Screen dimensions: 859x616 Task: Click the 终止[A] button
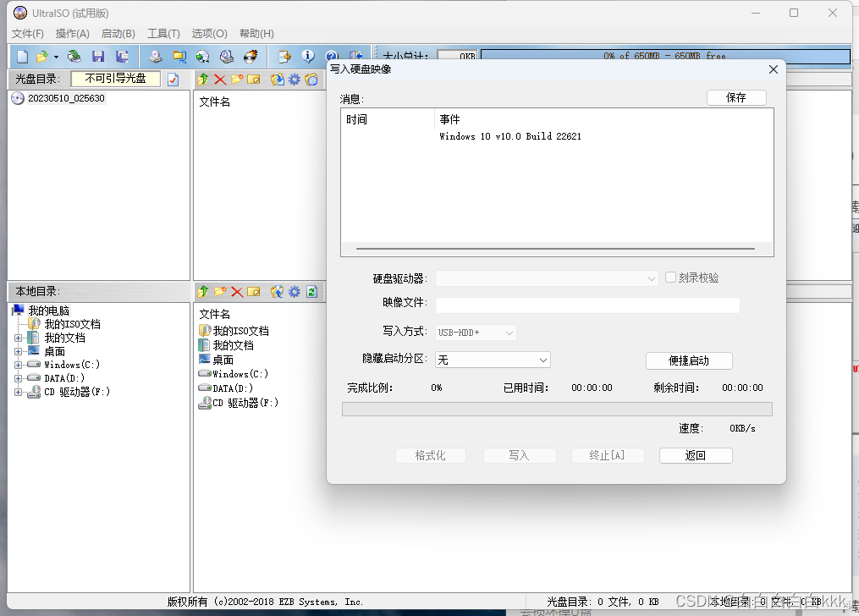pos(608,455)
